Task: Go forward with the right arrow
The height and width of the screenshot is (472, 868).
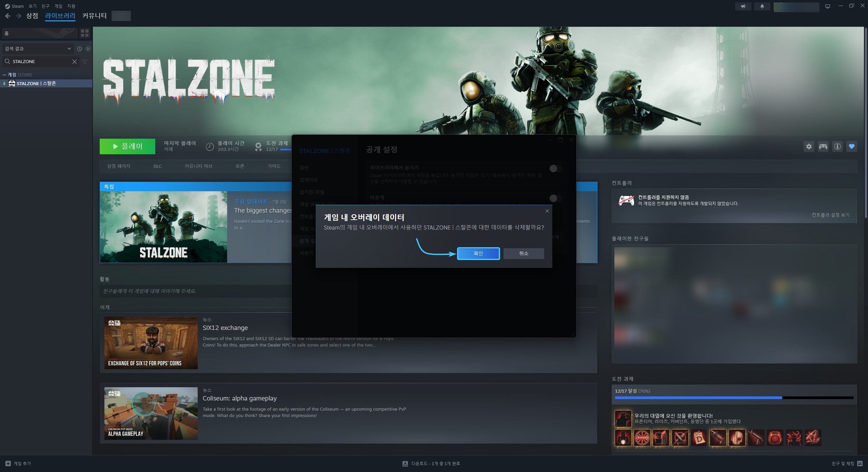Action: point(19,16)
